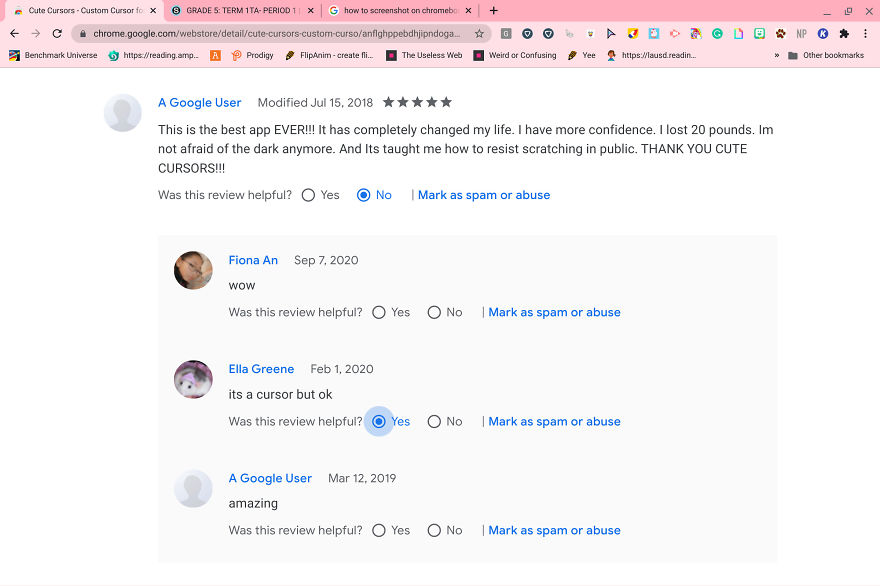This screenshot has width=880, height=586.
Task: Open the NP extension icon
Action: click(x=801, y=33)
